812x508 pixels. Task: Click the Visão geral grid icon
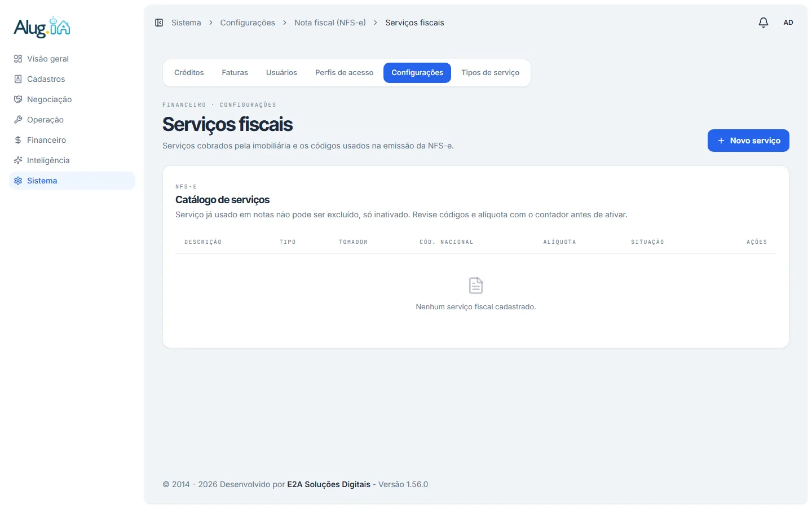18,59
